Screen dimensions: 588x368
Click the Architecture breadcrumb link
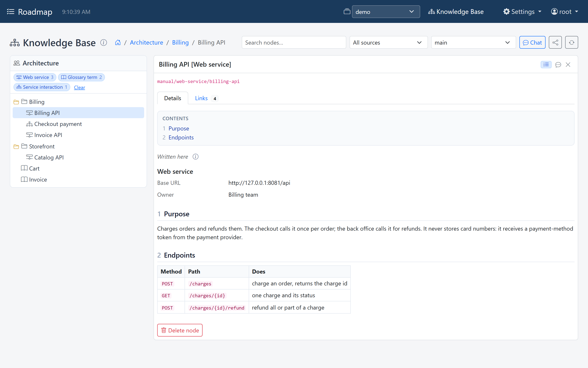tap(147, 43)
